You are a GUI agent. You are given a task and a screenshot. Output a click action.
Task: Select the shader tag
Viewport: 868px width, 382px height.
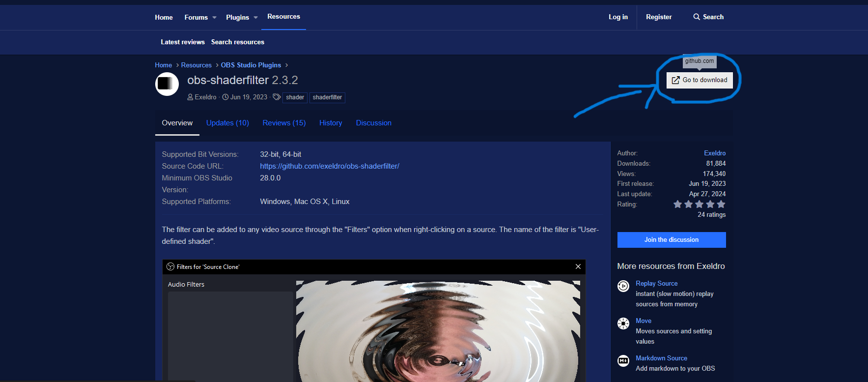295,97
